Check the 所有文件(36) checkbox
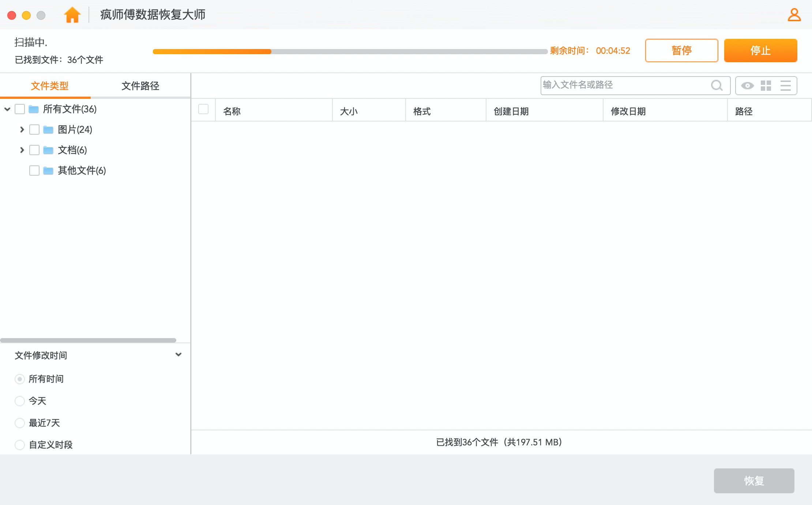Screen dimensions: 812x505 pyautogui.click(x=20, y=109)
